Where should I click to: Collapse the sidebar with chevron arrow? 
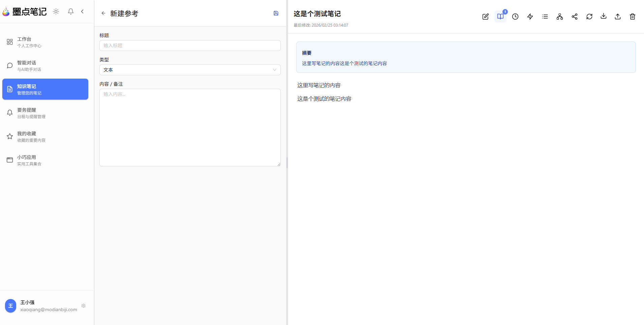coord(82,11)
